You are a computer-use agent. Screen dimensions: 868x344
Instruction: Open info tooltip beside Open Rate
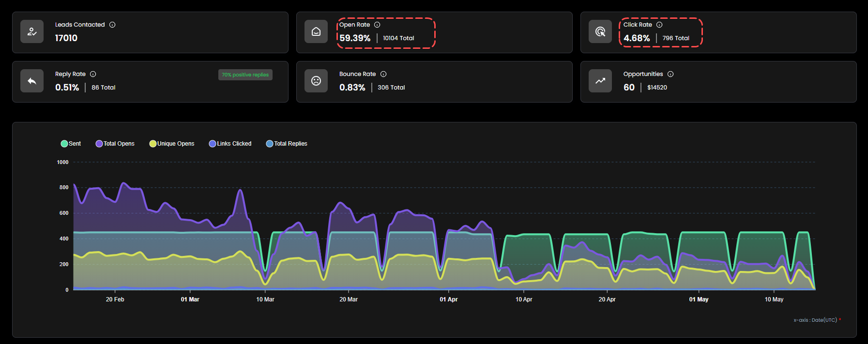click(377, 25)
